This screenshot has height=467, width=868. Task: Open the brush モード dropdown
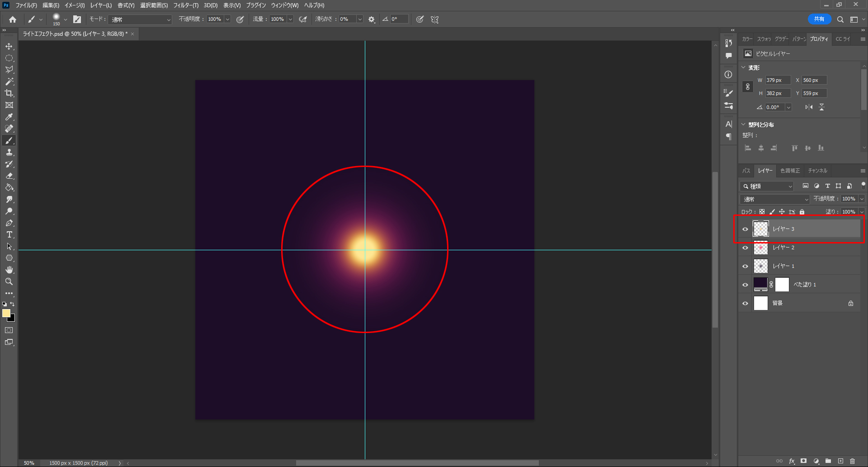tap(141, 19)
